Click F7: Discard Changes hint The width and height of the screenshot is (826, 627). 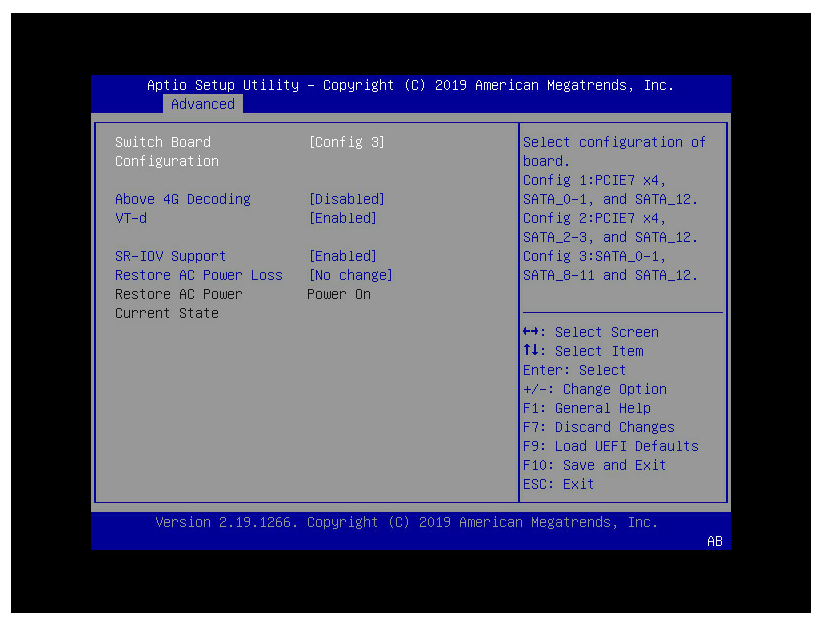(598, 427)
